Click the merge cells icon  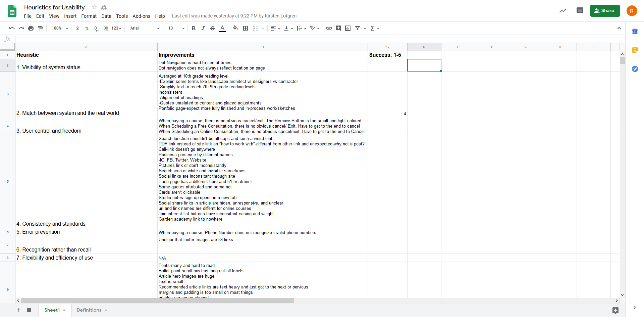pyautogui.click(x=256, y=28)
